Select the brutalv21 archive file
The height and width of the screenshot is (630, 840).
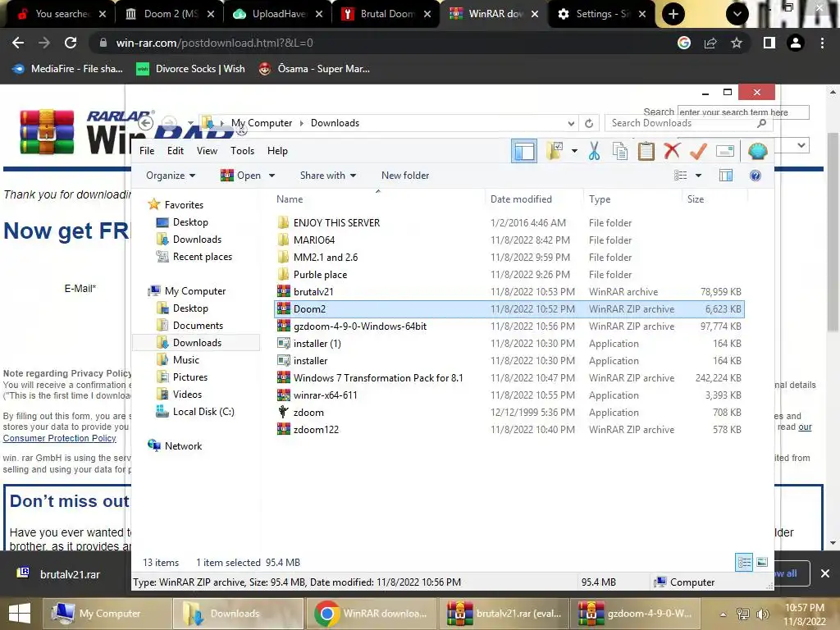point(509,292)
